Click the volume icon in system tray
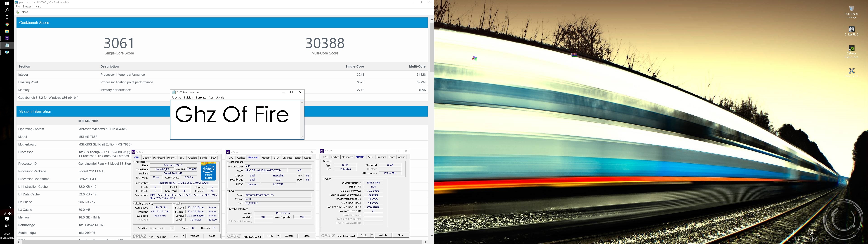The image size is (868, 244). [x=10, y=214]
